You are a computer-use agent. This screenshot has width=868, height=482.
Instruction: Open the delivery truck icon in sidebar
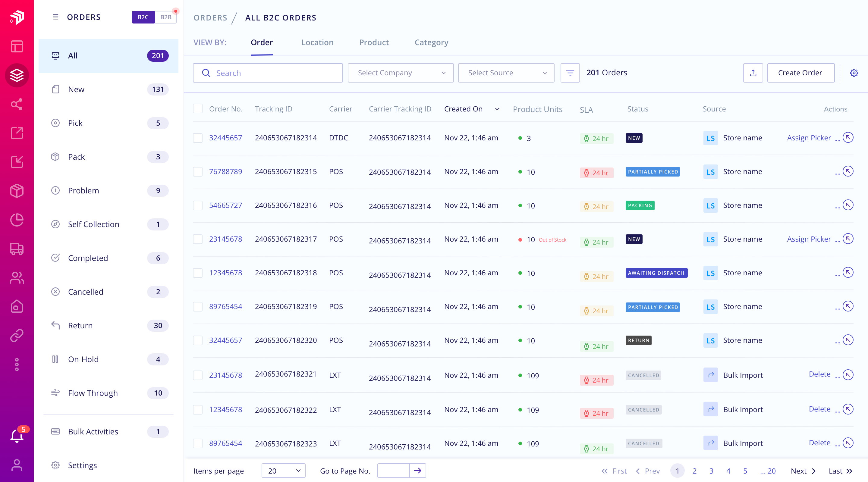coord(17,249)
